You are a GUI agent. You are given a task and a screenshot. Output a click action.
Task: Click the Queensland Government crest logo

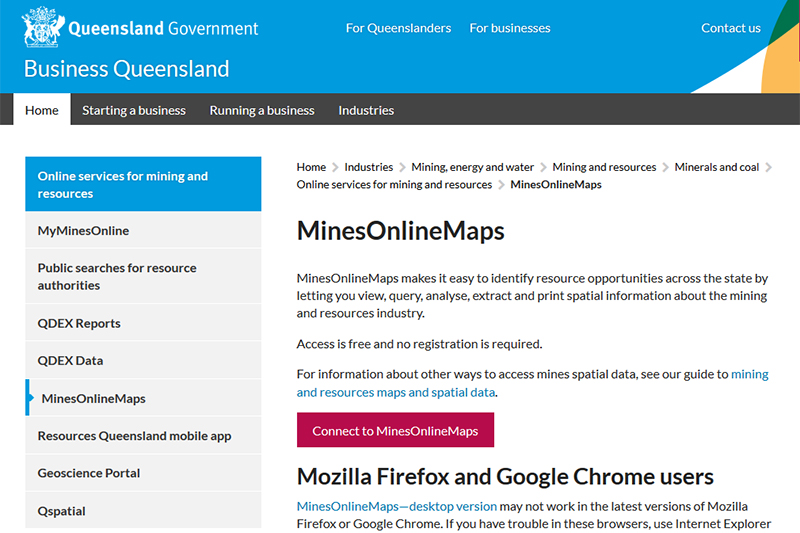click(40, 27)
